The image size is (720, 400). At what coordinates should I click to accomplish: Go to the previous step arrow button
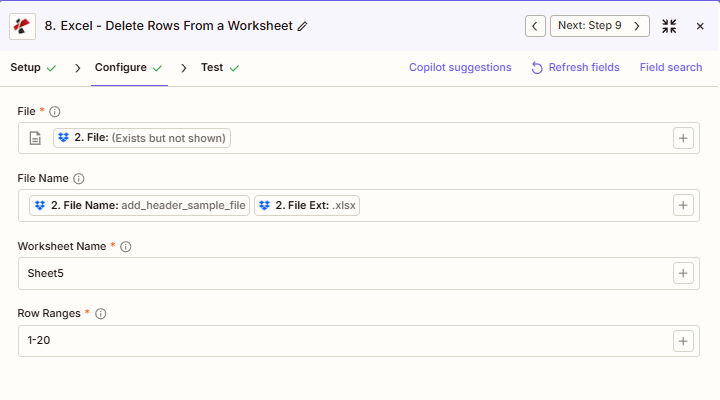[535, 26]
